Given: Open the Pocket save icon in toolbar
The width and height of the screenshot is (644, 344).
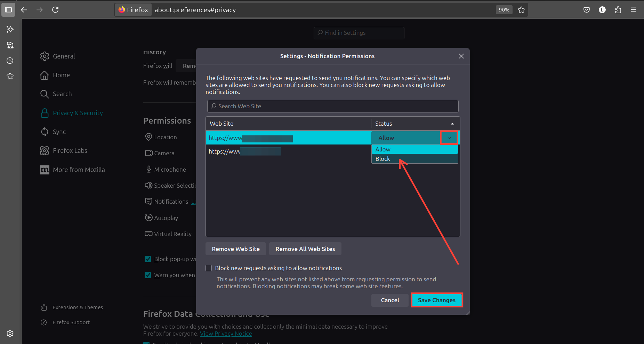Looking at the screenshot, I should click(587, 10).
